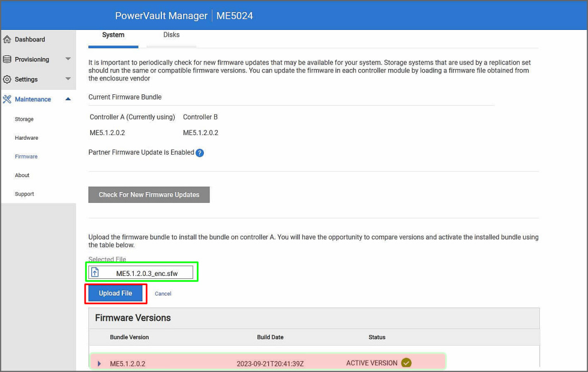Expand ME5.1.2.0.2 bundle row details
This screenshot has height=372, width=588.
coord(99,363)
